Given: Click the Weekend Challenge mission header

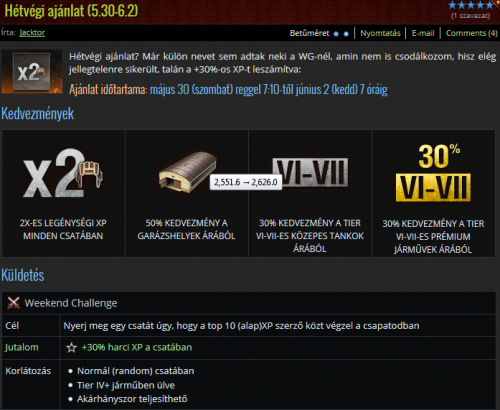Looking at the screenshot, I should (71, 303).
